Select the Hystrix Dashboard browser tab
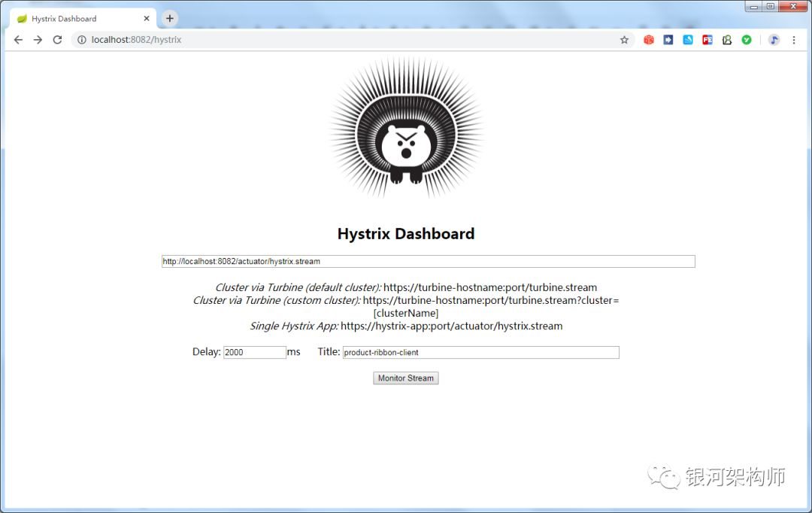The image size is (812, 513). click(x=83, y=19)
